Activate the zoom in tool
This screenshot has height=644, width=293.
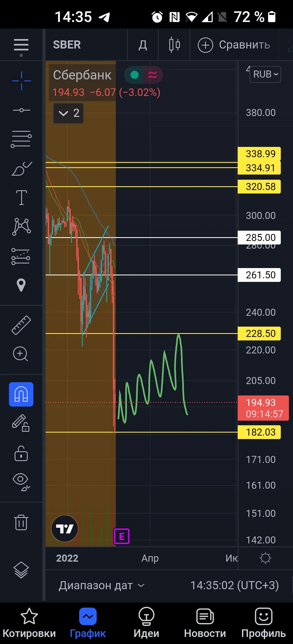[x=21, y=354]
